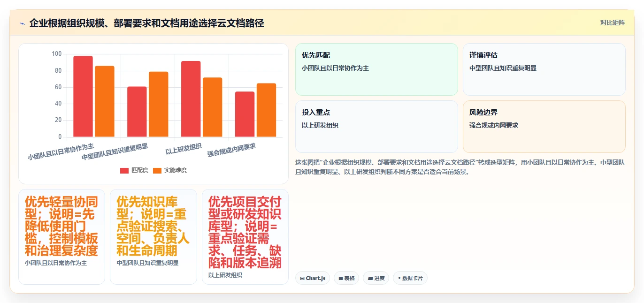644x303 pixels.
Task: Click the star icon in 数据卡片 chip
Action: 399,279
